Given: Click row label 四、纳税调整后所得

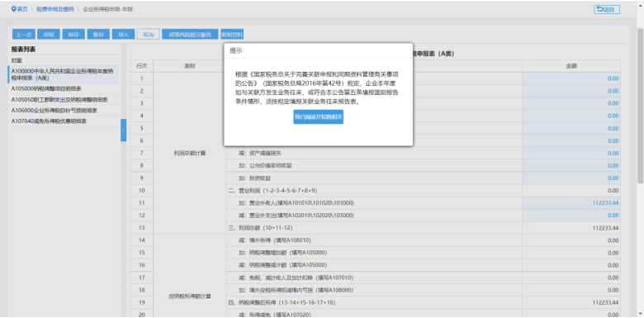Looking at the screenshot, I should click(x=281, y=302).
